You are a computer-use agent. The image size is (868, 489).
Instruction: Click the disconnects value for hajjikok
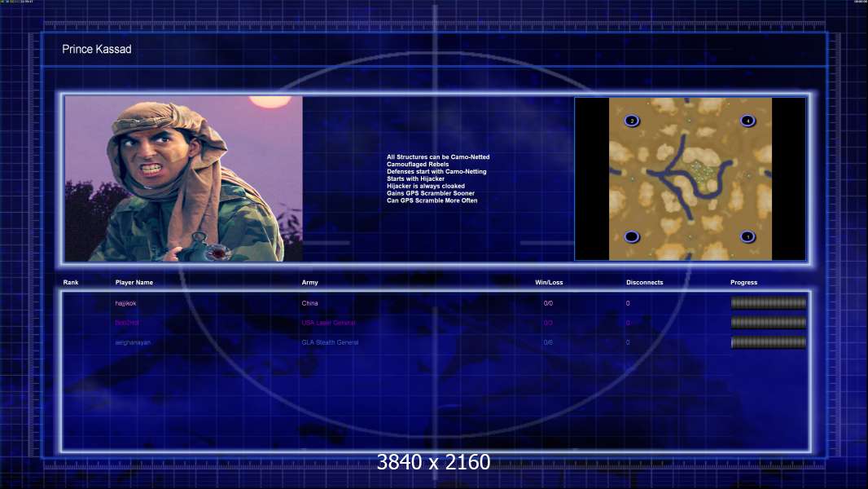628,303
